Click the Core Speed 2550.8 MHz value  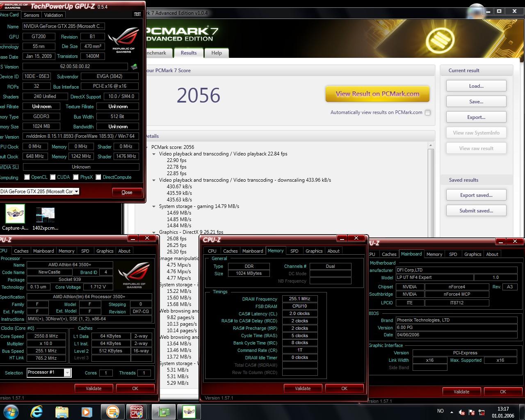tap(46, 336)
